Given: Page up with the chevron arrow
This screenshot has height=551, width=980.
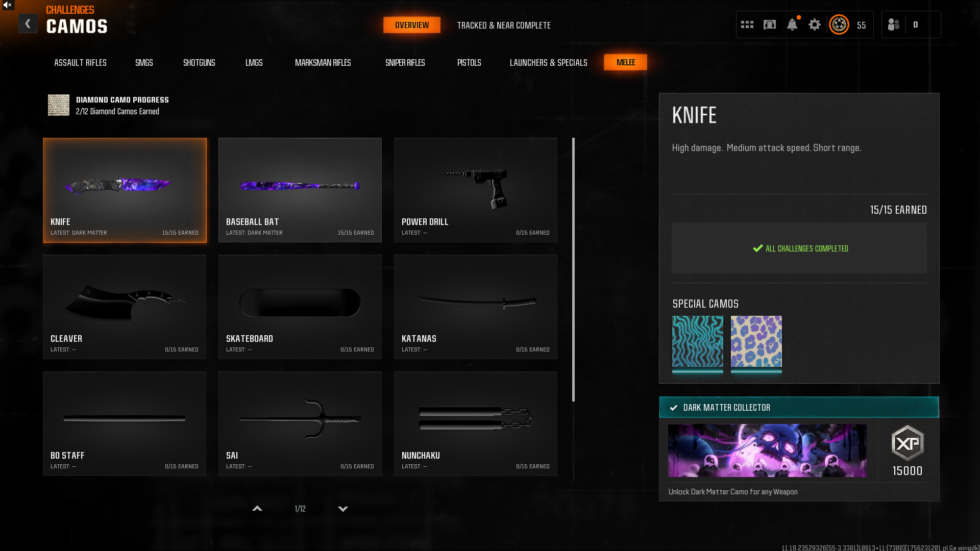Looking at the screenshot, I should pos(257,509).
